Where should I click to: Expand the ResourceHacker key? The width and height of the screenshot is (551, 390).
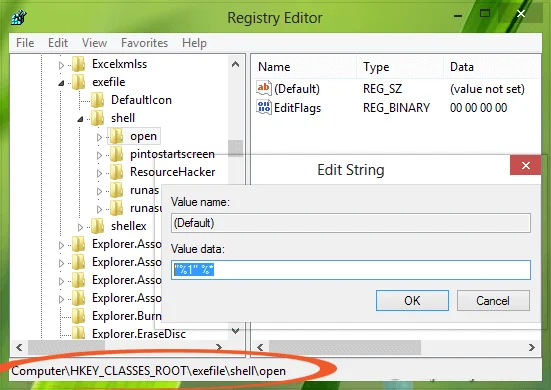click(x=99, y=173)
